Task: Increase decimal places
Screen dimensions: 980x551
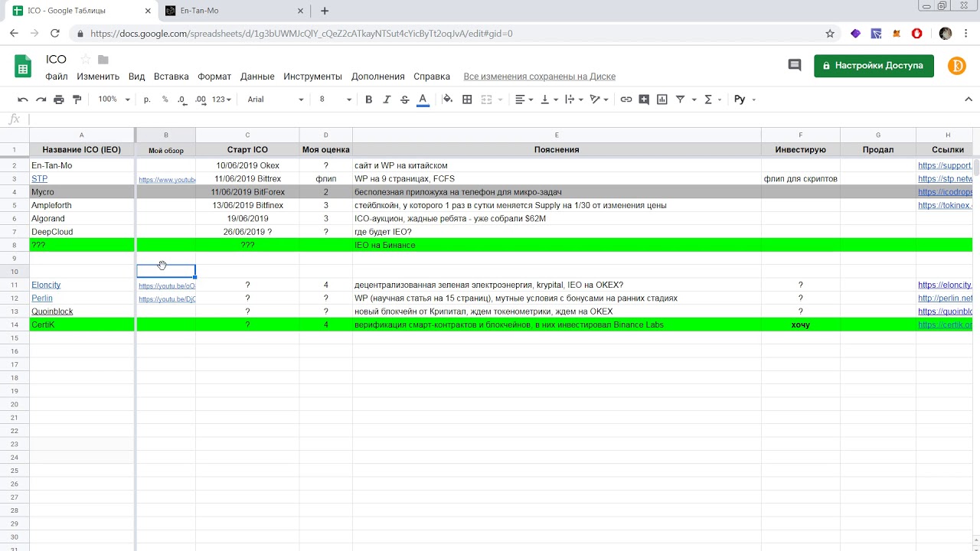Action: click(201, 99)
